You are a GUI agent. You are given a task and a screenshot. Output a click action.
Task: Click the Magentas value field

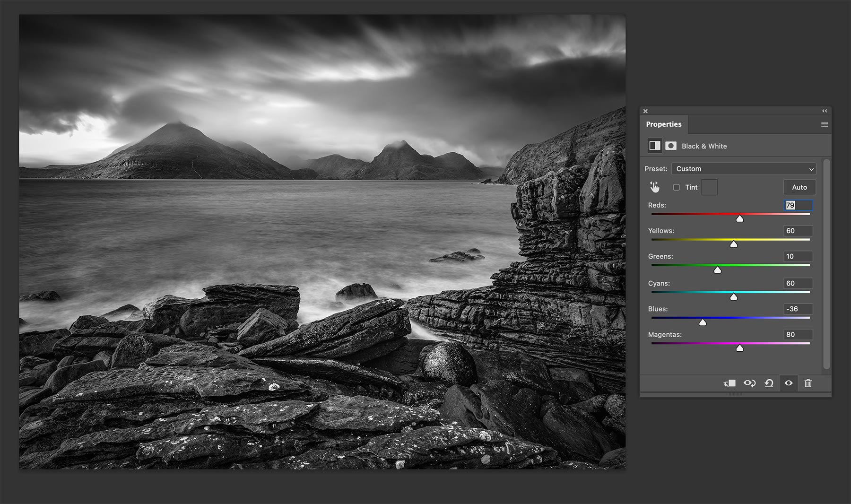pyautogui.click(x=798, y=334)
